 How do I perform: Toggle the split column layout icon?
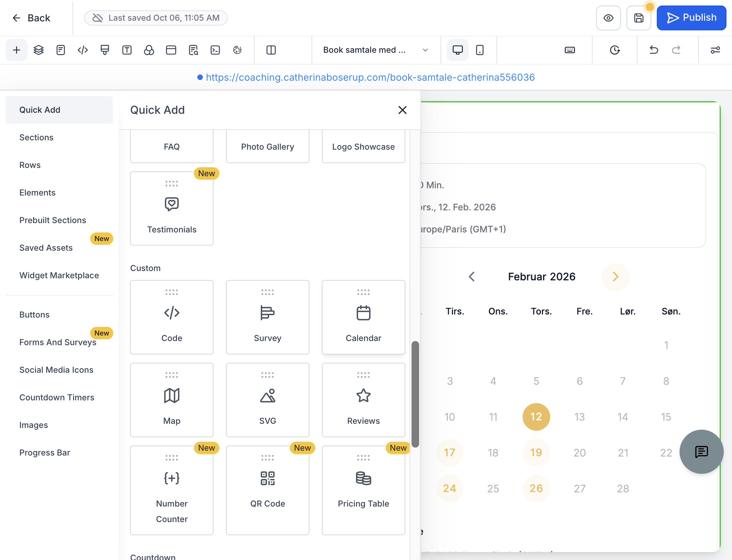point(271,50)
